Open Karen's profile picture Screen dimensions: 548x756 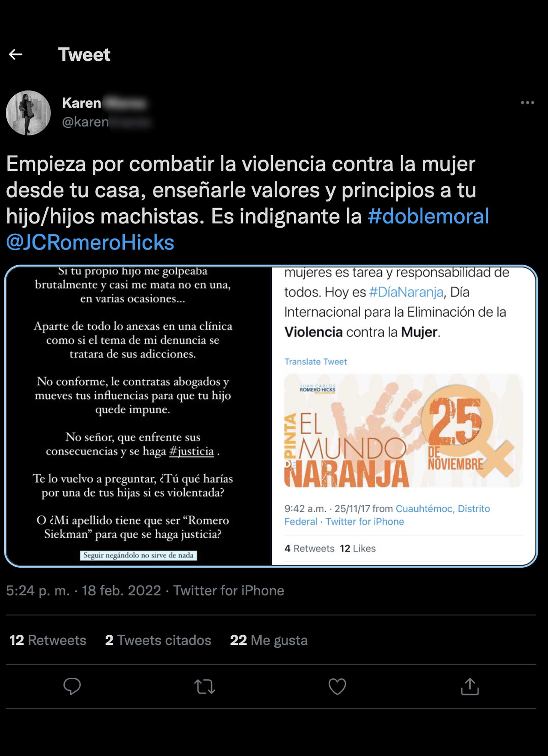[x=28, y=113]
